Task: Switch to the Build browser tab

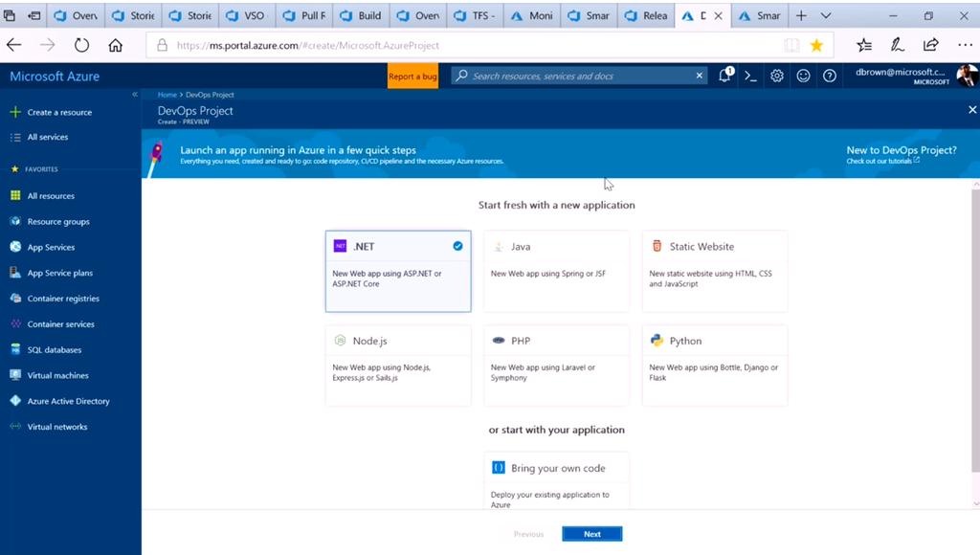Action: coord(361,15)
